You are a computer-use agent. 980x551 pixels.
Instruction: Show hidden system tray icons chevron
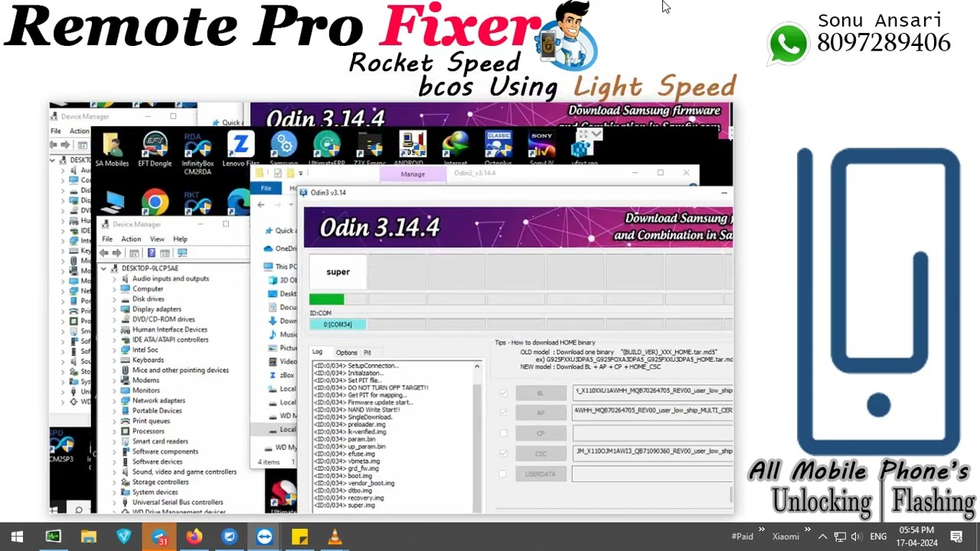tap(822, 536)
